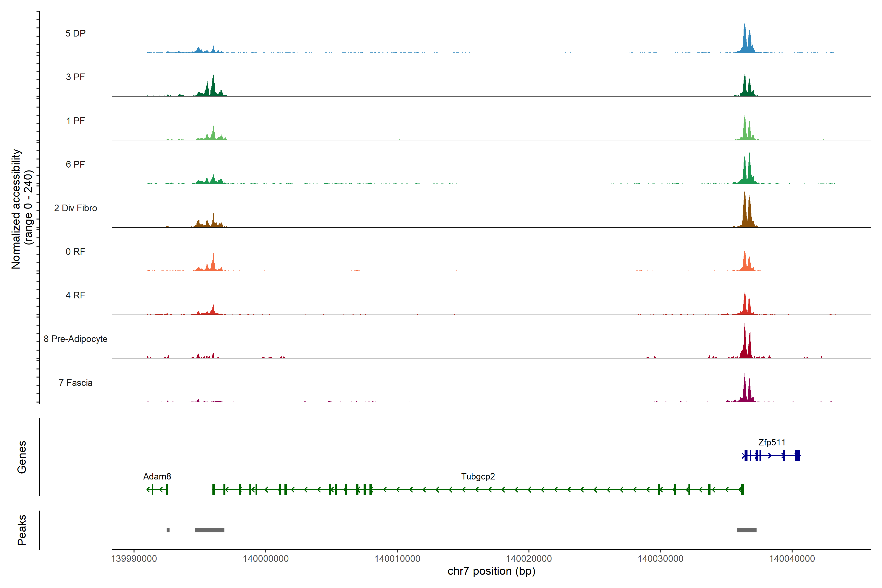The height and width of the screenshot is (588, 882).
Task: Select the green Adam8 gene model
Action: tap(157, 489)
